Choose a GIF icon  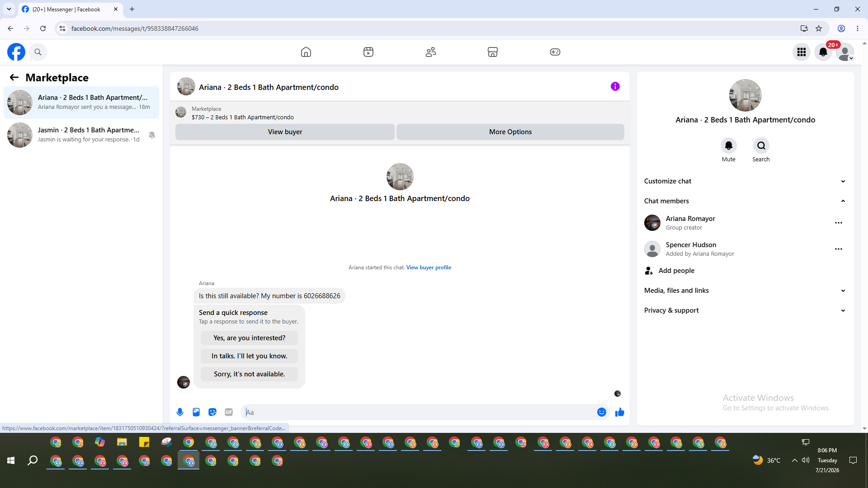tap(229, 412)
